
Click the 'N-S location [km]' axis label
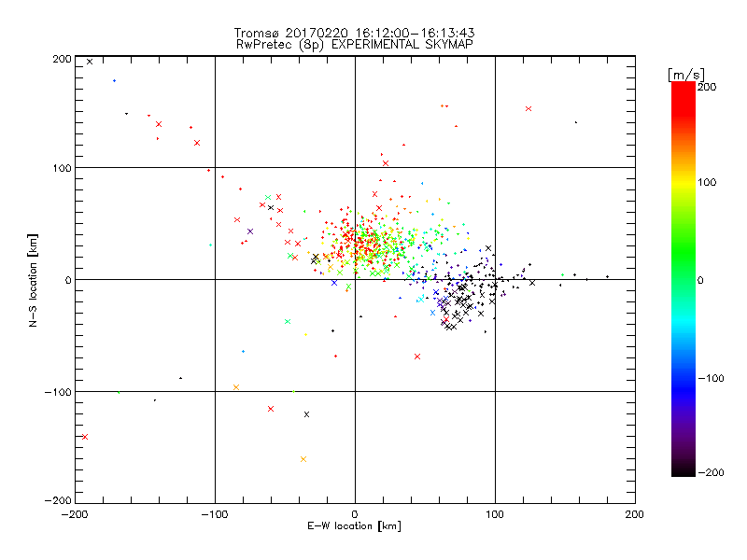33,280
